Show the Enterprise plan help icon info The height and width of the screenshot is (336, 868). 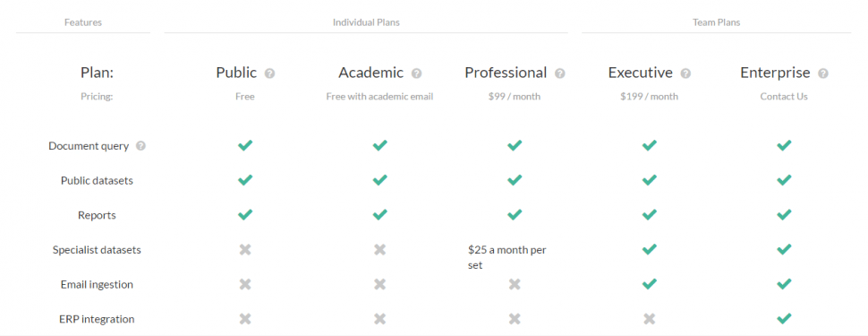pyautogui.click(x=823, y=73)
